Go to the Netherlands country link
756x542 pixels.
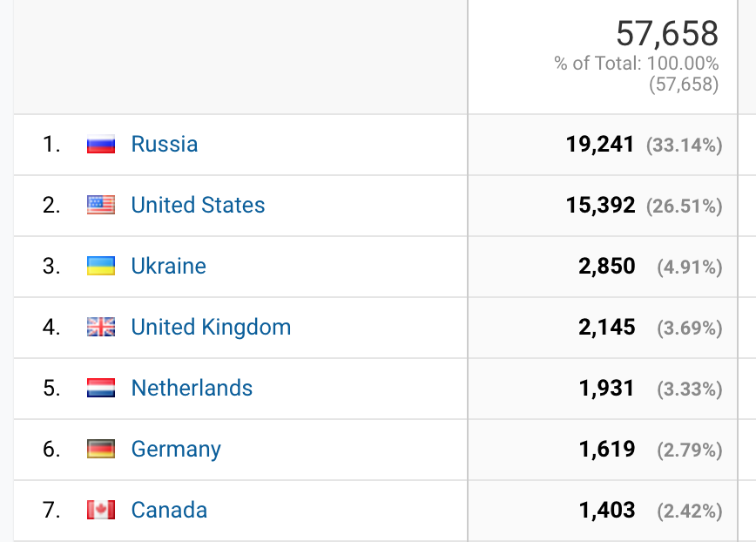[192, 388]
